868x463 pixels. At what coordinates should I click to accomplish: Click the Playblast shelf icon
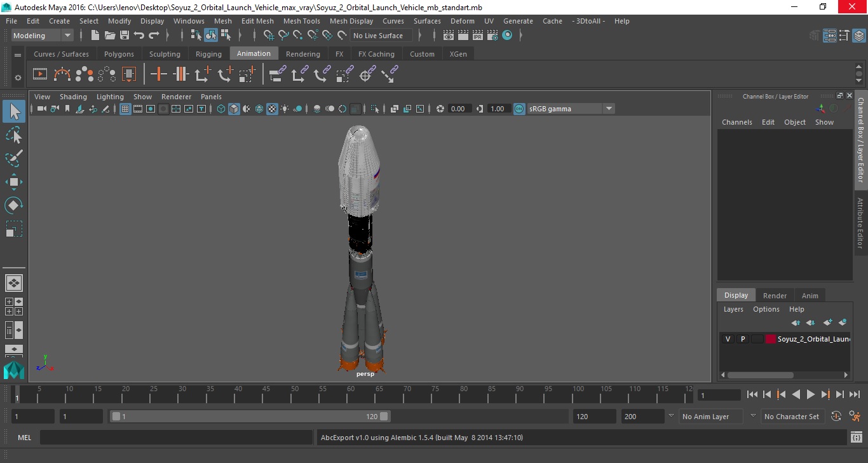tap(40, 74)
